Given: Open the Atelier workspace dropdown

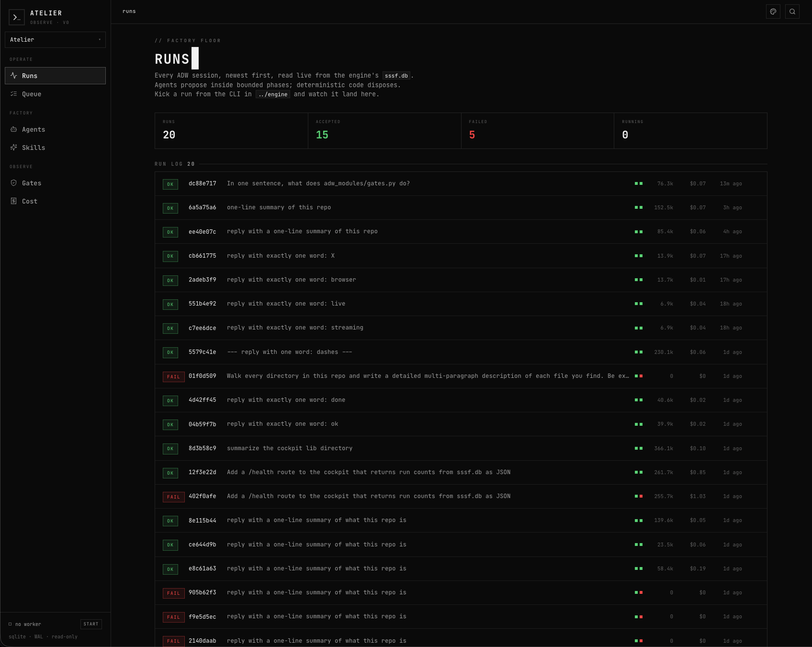Looking at the screenshot, I should coord(55,40).
